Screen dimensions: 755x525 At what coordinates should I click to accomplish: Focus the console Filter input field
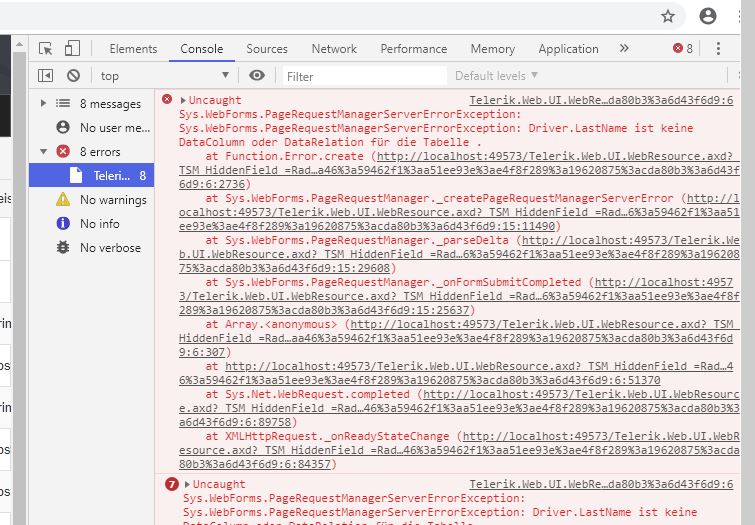pyautogui.click(x=364, y=76)
